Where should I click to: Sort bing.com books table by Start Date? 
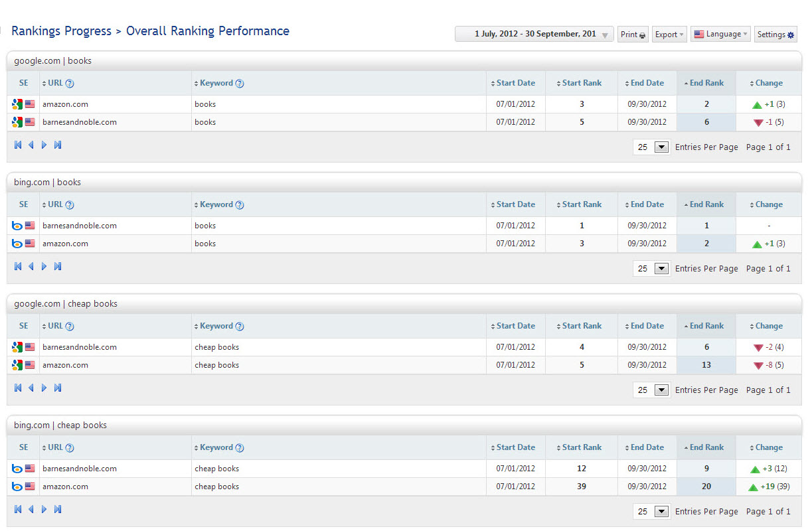pos(515,204)
